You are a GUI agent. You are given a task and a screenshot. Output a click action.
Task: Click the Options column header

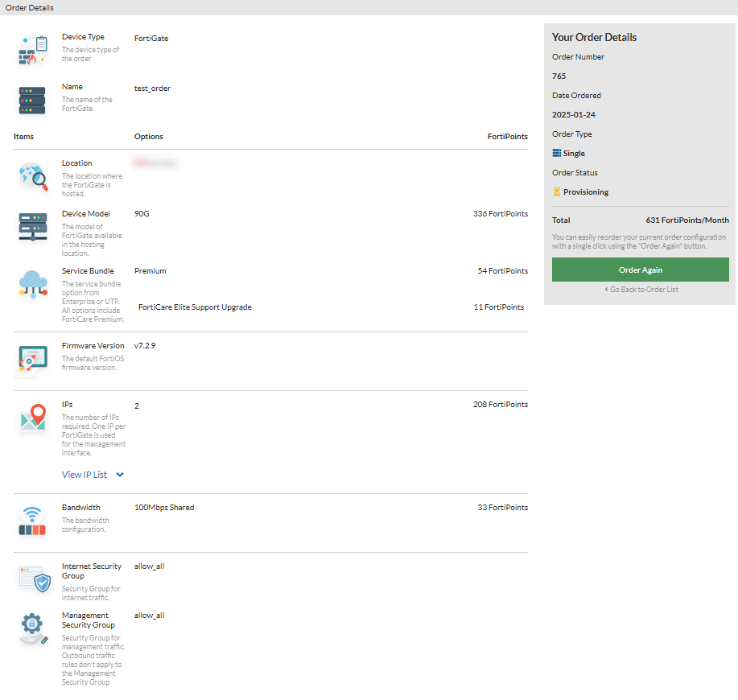(x=149, y=137)
